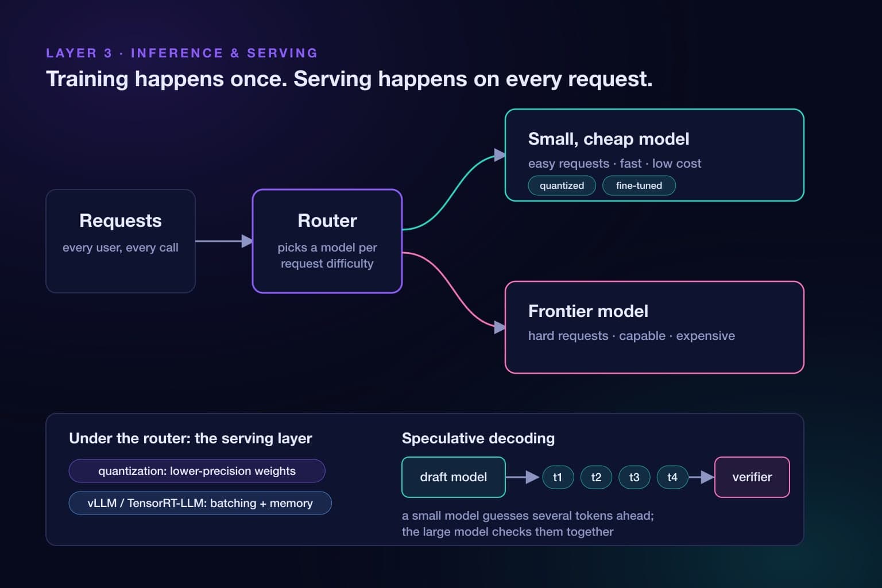Select token t3 chip

coord(635,477)
